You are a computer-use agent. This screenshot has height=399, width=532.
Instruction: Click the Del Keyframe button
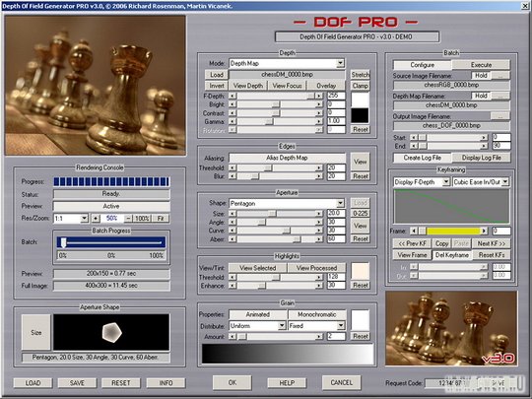tap(452, 255)
